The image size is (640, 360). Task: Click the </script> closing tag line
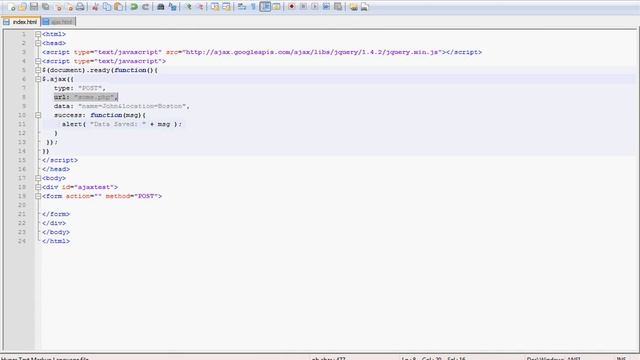tap(60, 160)
